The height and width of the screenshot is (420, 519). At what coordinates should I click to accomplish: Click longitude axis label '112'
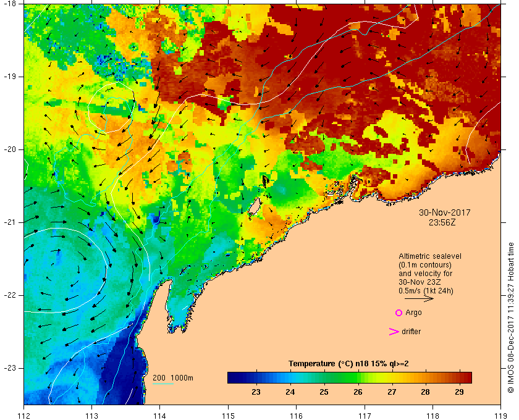[x=24, y=416]
